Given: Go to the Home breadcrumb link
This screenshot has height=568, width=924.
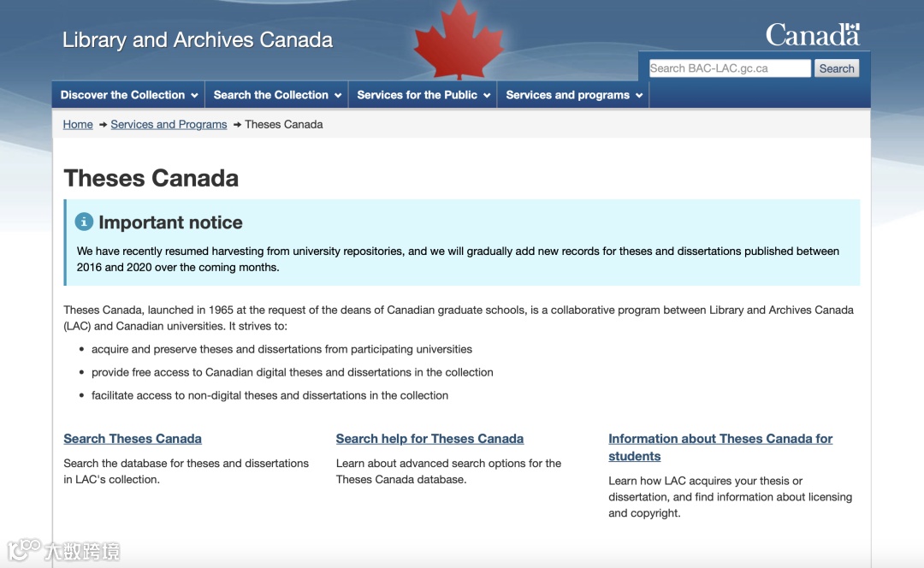Looking at the screenshot, I should pyautogui.click(x=78, y=124).
